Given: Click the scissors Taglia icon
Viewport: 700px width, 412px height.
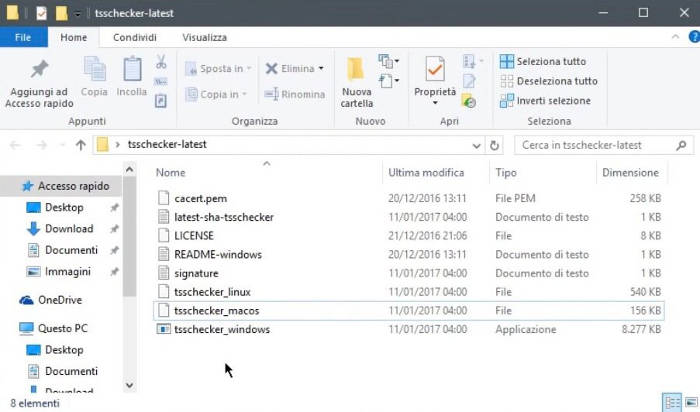Looking at the screenshot, I should pos(161,62).
